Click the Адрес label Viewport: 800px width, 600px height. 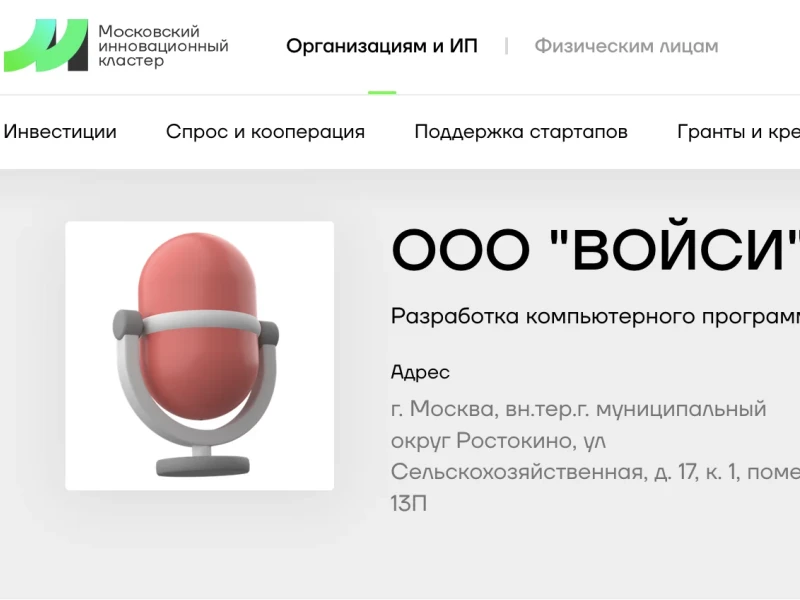420,372
